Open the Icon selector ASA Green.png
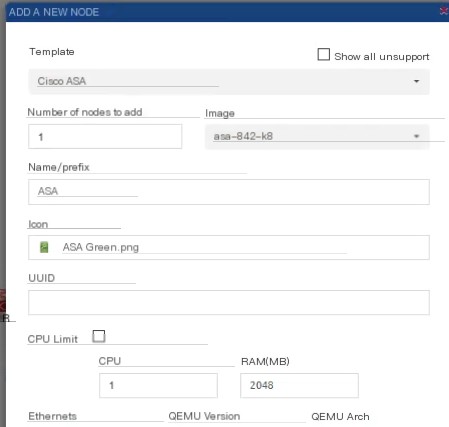449x427 pixels. pyautogui.click(x=229, y=247)
